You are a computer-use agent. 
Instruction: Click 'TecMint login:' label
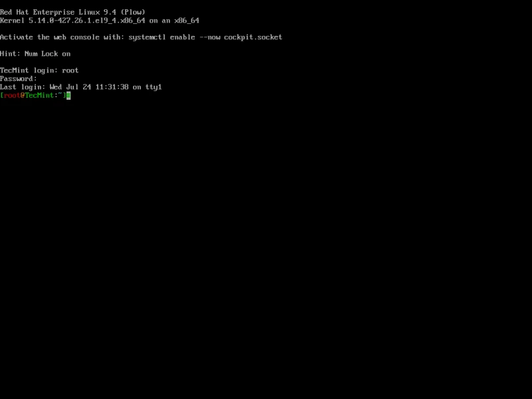[x=29, y=70]
